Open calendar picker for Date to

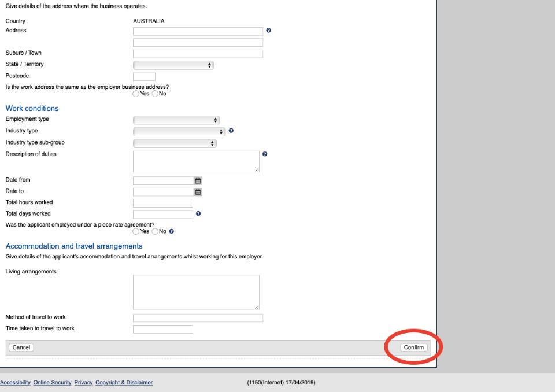(198, 192)
